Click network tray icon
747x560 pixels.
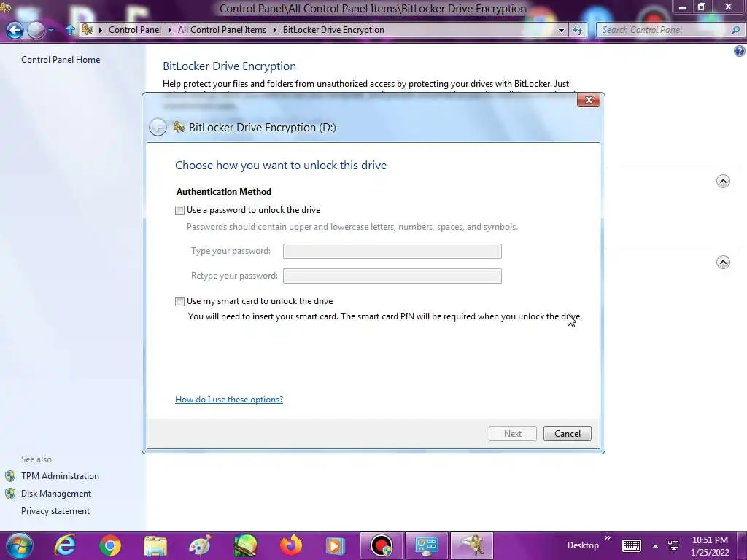(673, 545)
